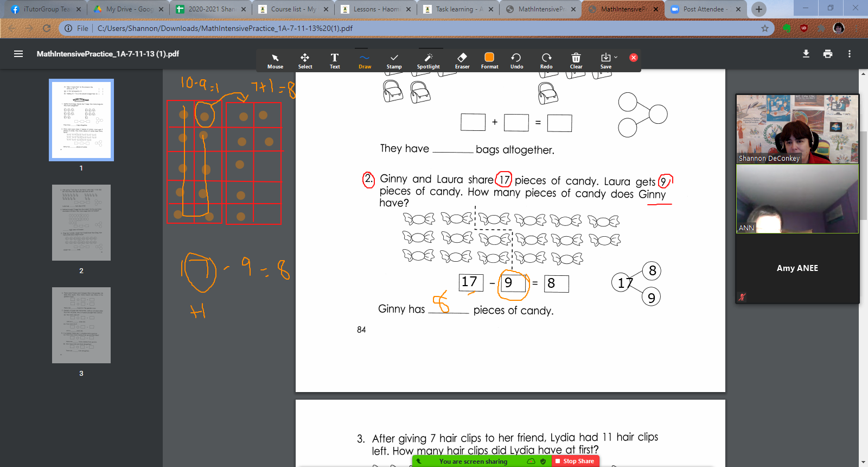Click the answer box containing 8
Screen dimensions: 868x467
point(557,283)
